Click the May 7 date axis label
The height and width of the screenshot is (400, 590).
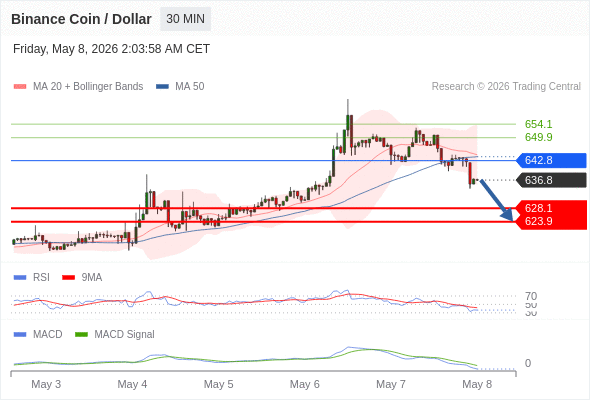391,384
